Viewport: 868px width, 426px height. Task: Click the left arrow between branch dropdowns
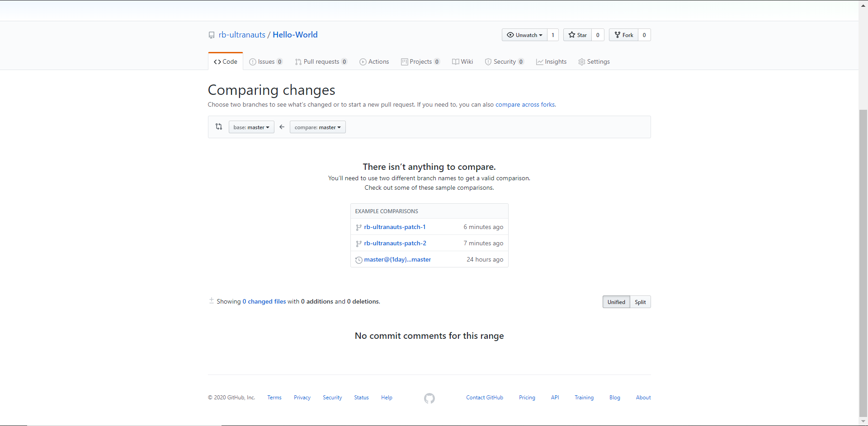pyautogui.click(x=282, y=127)
